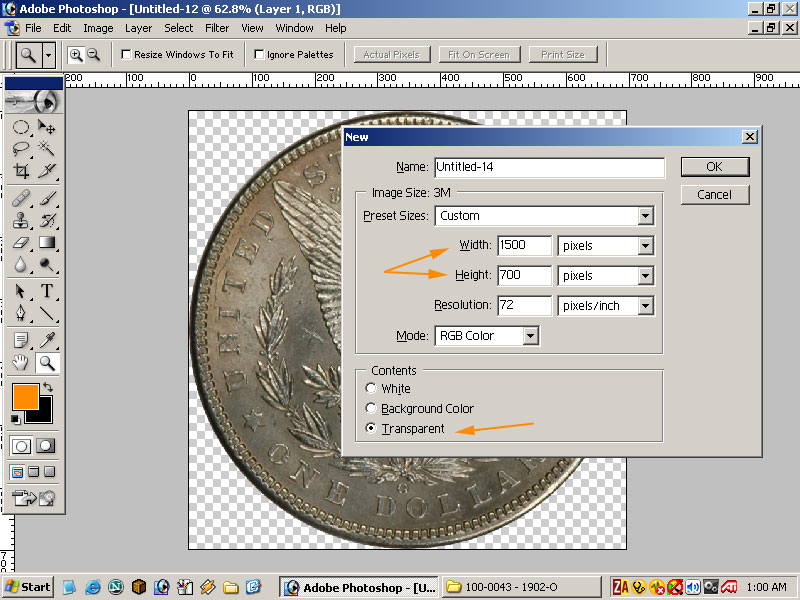
Task: Click OK in the New dialog
Action: (714, 167)
